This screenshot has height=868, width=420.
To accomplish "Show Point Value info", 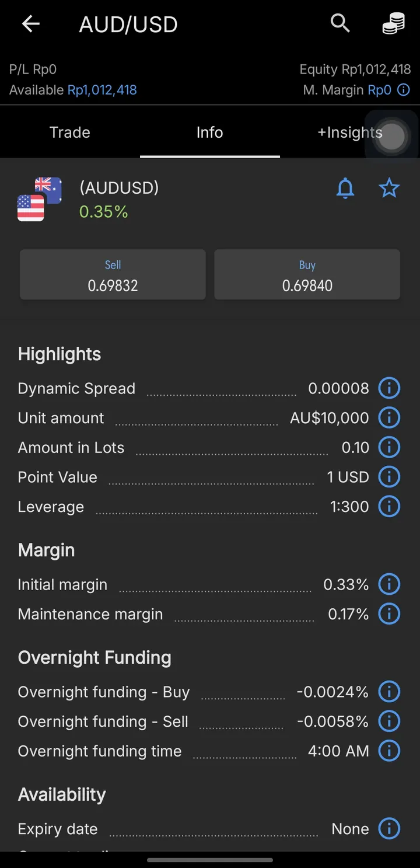I will pyautogui.click(x=389, y=477).
